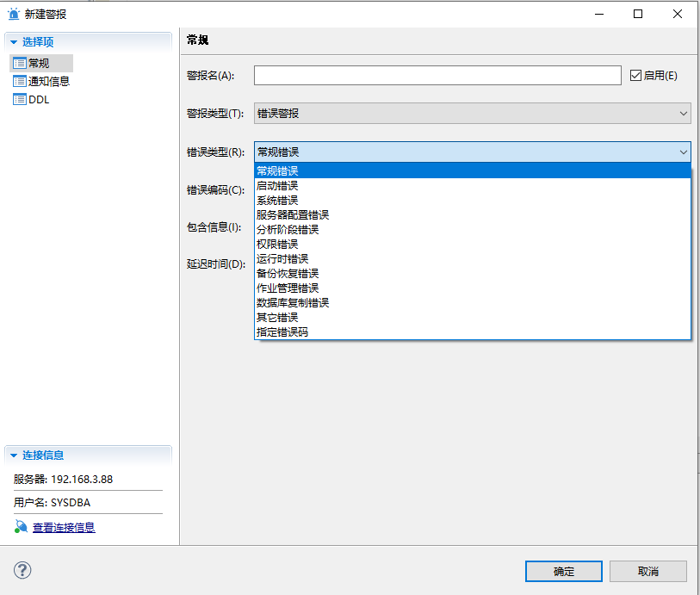Image resolution: width=700 pixels, height=595 pixels.
Task: Close the 新建警报 dialog
Action: click(678, 14)
